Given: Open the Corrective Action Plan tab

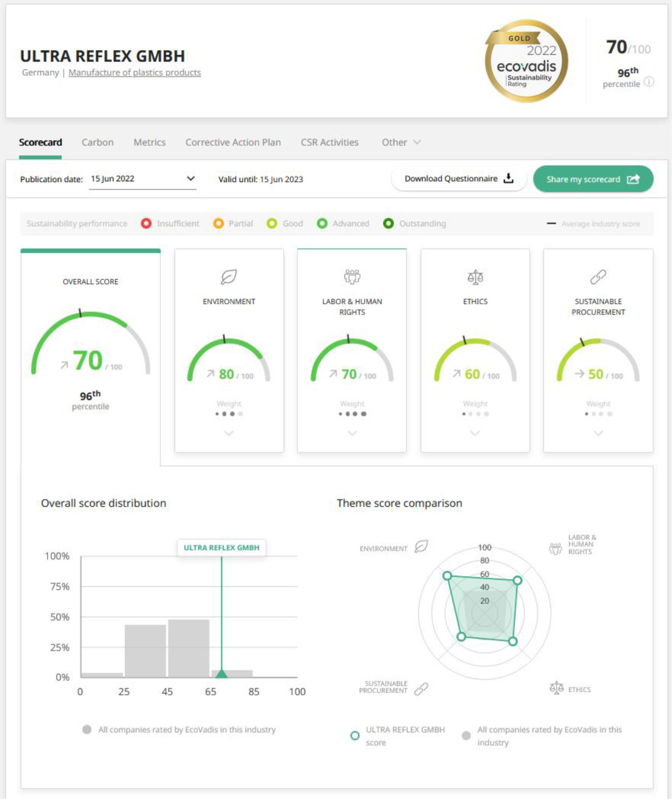Looking at the screenshot, I should (x=233, y=142).
